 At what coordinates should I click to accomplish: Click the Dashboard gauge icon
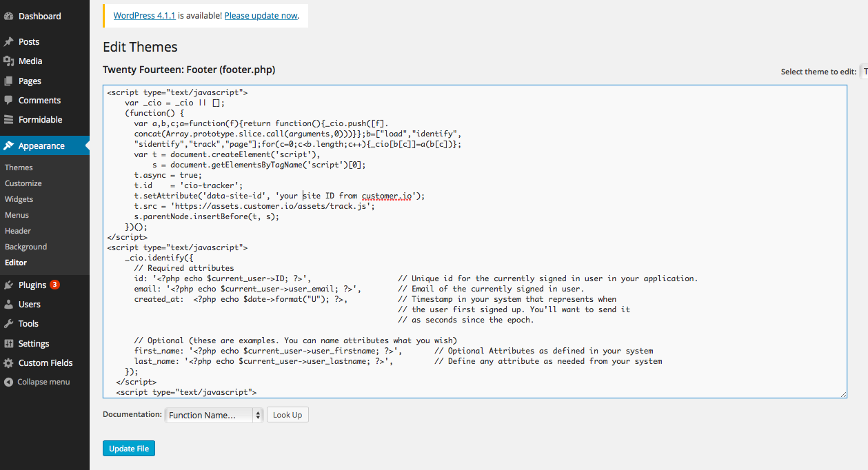coord(9,16)
